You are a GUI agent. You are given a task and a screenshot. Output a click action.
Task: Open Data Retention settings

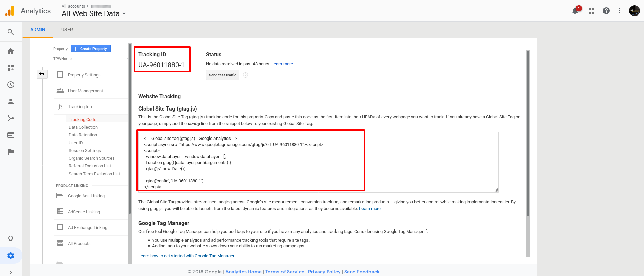point(83,135)
